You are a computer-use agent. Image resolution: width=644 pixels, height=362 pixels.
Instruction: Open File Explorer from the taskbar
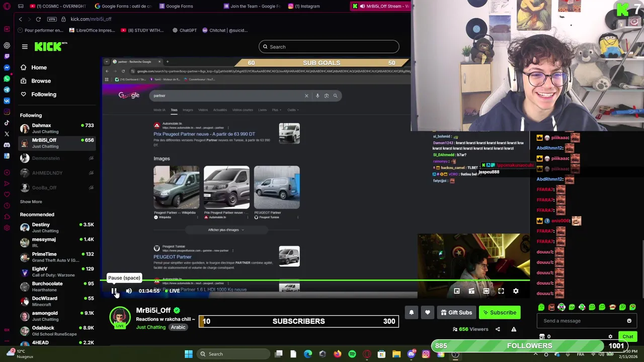point(396,354)
